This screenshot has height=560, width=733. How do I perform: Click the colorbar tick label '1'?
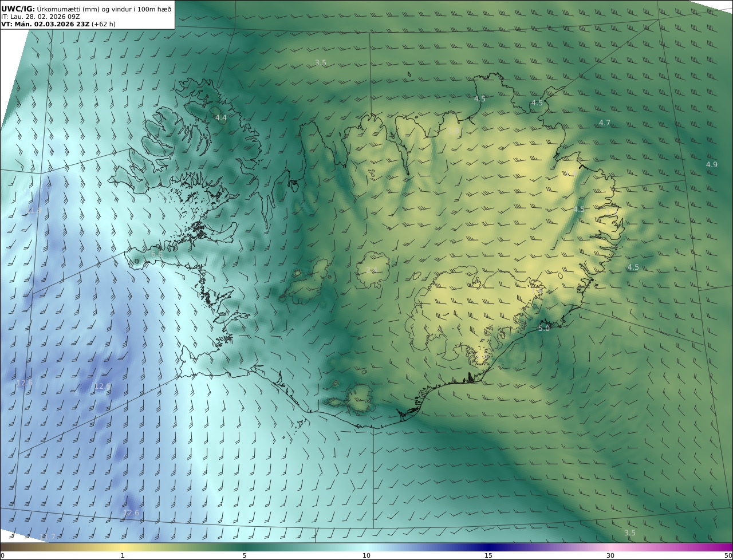123,555
